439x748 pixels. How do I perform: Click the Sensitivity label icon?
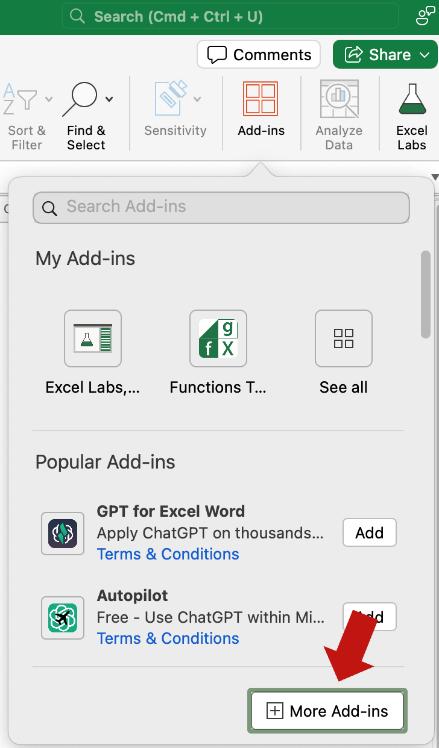coord(171,99)
